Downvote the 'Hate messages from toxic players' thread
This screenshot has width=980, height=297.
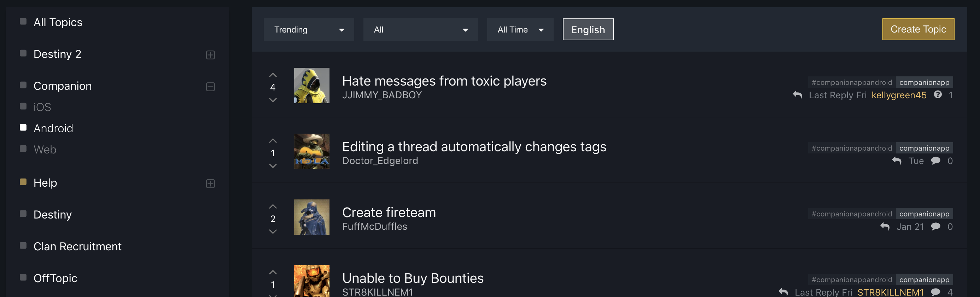tap(273, 100)
